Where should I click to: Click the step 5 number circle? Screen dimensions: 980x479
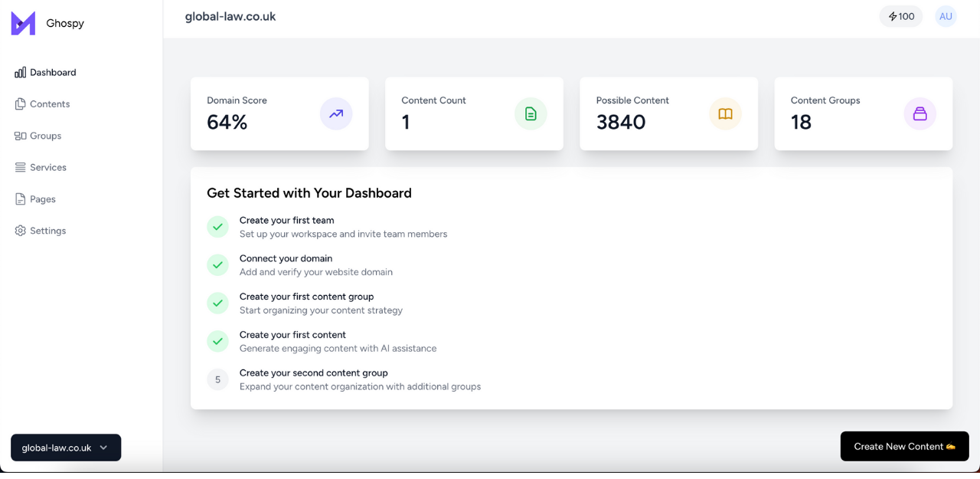click(x=218, y=379)
